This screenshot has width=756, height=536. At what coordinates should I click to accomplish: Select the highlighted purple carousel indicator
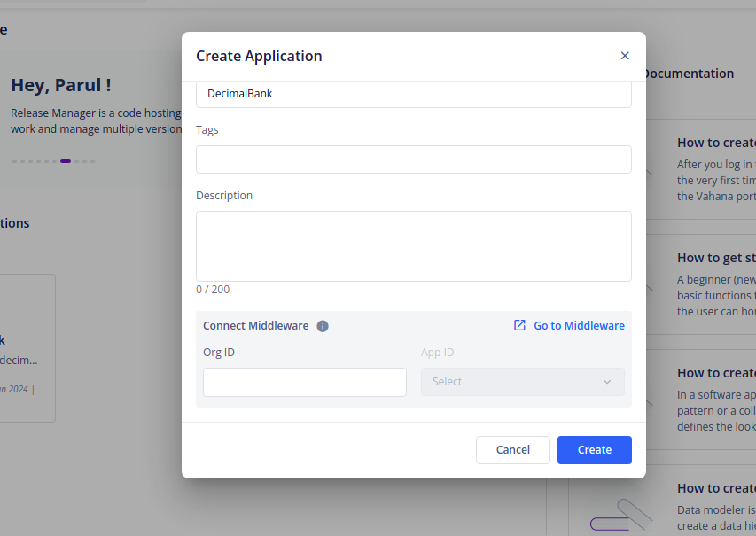[x=66, y=161]
